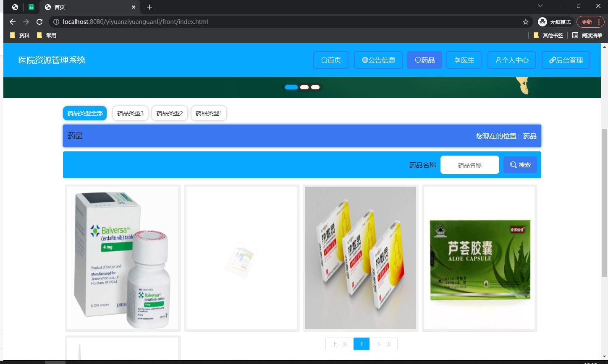Click 医院资源管理系统 site title
The height and width of the screenshot is (364, 608).
[x=52, y=60]
